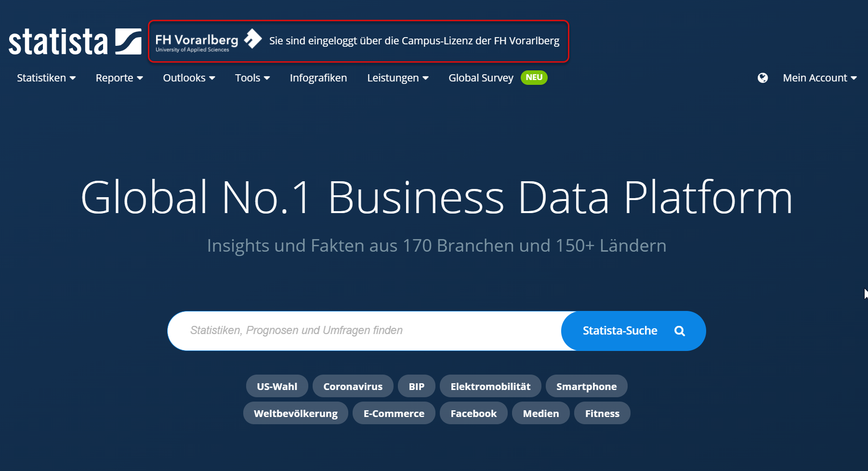Click the Statista logo
This screenshot has height=471, width=868.
point(75,41)
